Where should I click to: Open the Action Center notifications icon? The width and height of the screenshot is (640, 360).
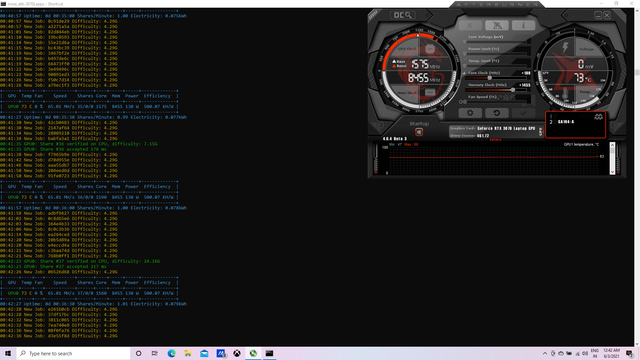629,353
